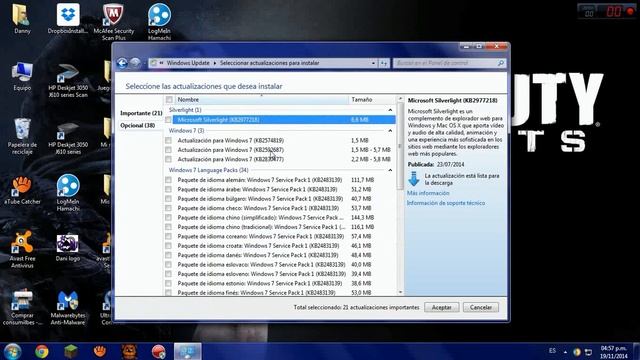This screenshot has height=360, width=640.
Task: Collapse the Windows 7 (3) group
Action: [x=390, y=131]
